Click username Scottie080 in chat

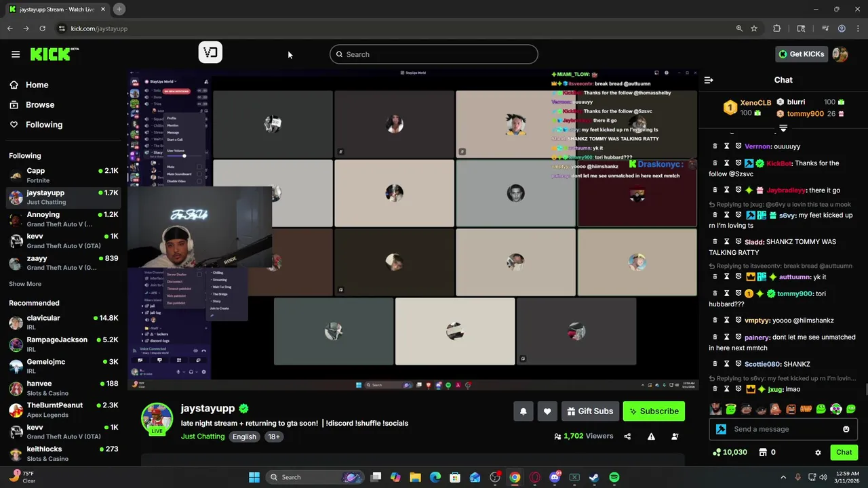(762, 364)
